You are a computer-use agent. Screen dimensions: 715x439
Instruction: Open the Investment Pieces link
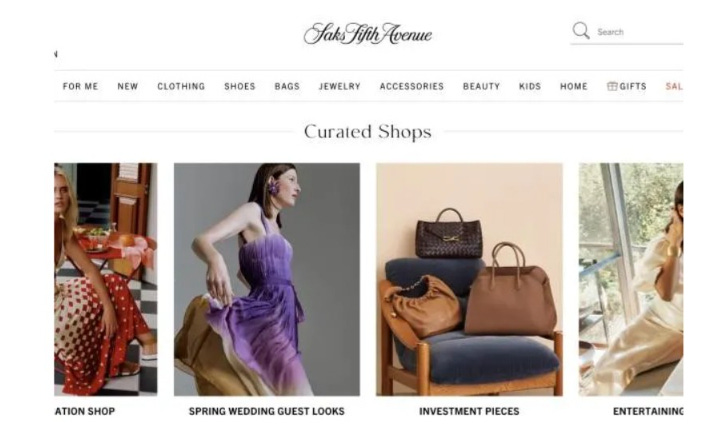pos(469,411)
